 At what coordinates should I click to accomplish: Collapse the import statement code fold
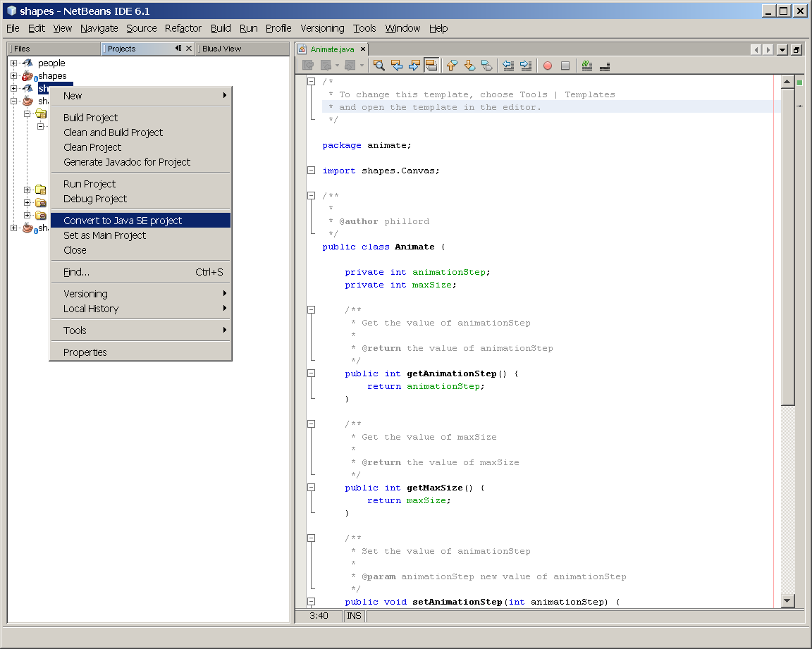pyautogui.click(x=311, y=171)
